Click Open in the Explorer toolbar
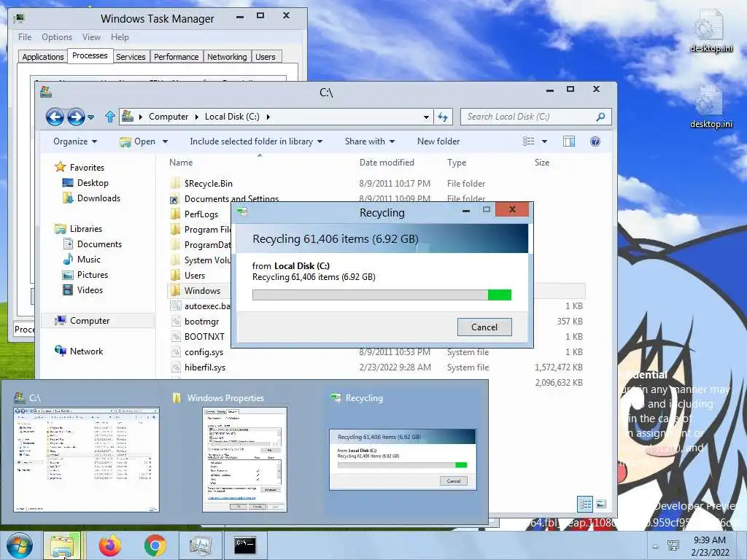Viewport: 747px width, 560px height. [x=138, y=141]
